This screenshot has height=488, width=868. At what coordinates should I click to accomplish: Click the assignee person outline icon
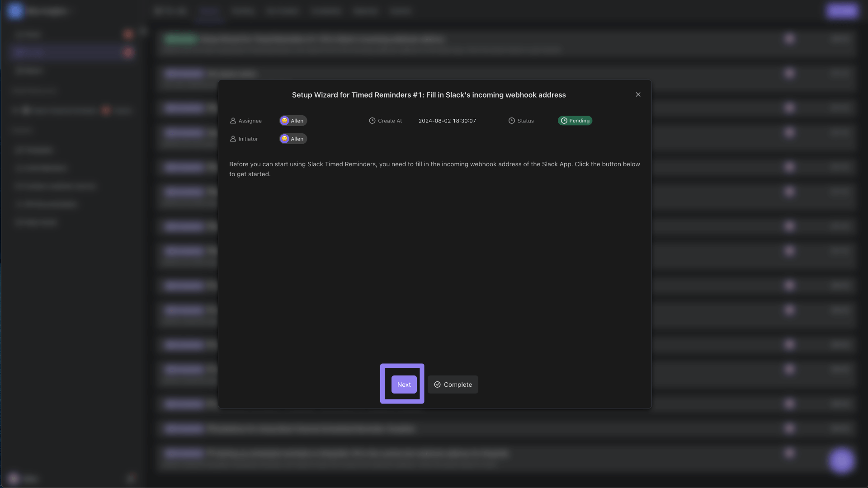click(232, 121)
